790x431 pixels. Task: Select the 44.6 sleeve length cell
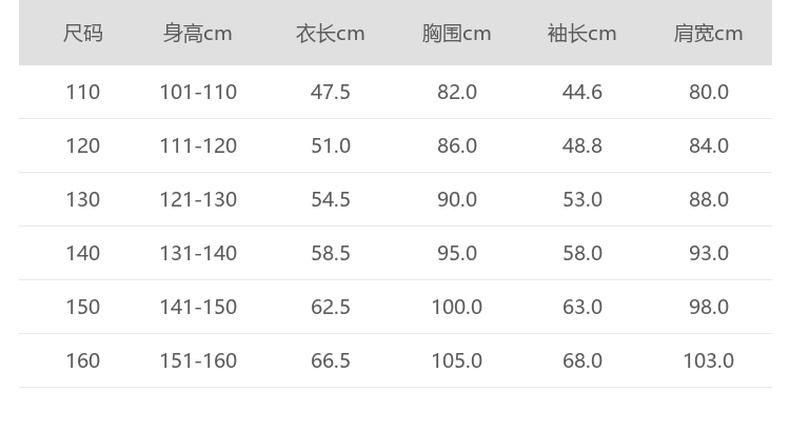click(582, 92)
